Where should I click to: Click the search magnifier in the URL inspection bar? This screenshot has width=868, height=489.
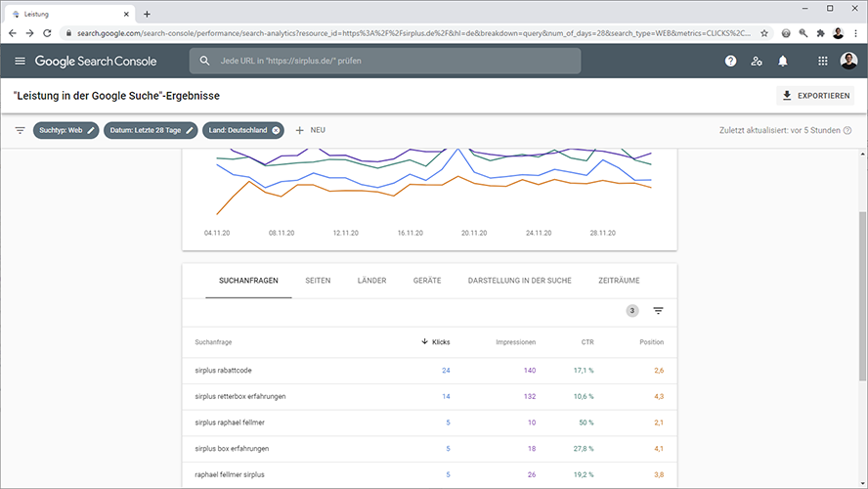pos(205,61)
